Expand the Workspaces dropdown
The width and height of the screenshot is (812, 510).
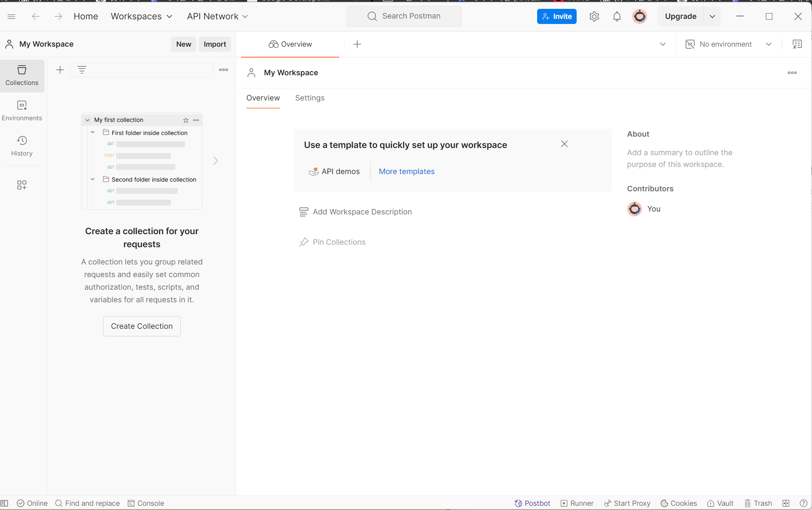click(x=141, y=16)
